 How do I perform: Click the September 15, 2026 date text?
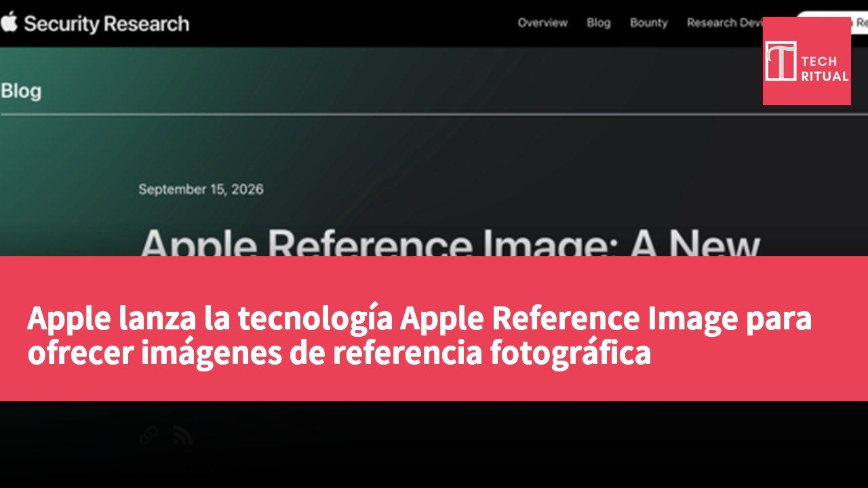tap(201, 189)
